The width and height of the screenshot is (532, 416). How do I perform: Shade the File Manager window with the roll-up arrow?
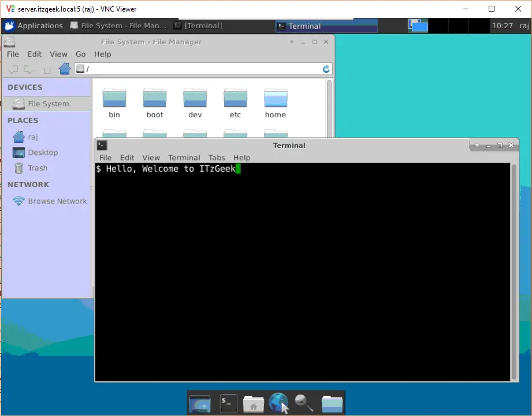coord(292,42)
